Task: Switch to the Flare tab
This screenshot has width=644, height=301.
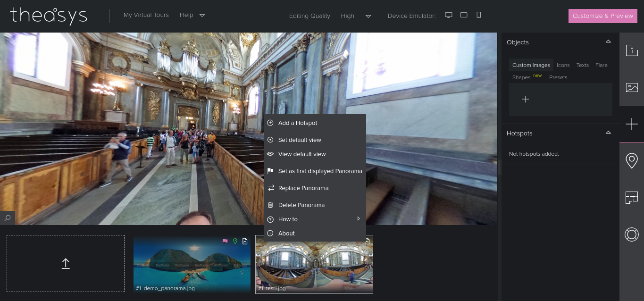Action: click(x=602, y=65)
